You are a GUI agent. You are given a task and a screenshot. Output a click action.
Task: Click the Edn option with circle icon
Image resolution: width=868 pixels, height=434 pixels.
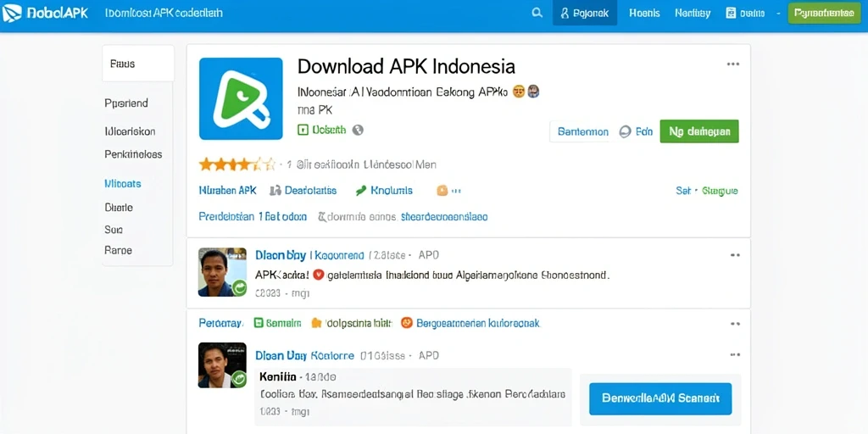636,131
